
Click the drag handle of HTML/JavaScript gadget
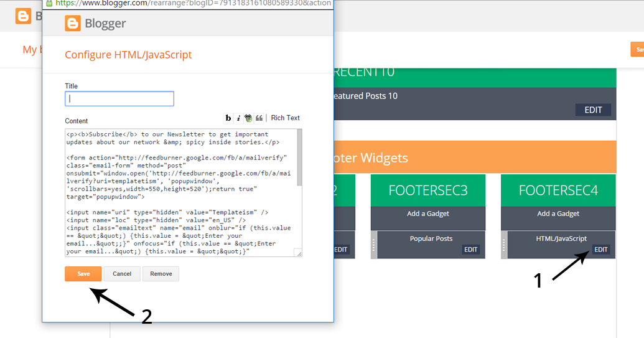point(504,245)
